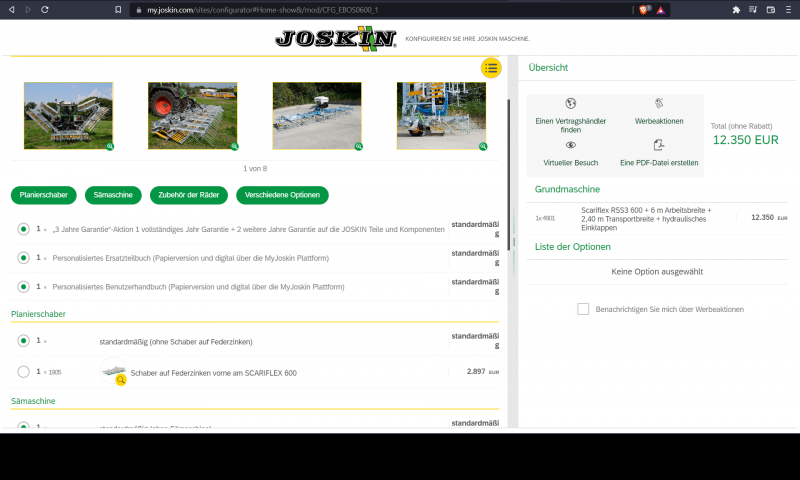Click the bookmark icon in toolbar
This screenshot has height=480, width=800.
pos(118,10)
